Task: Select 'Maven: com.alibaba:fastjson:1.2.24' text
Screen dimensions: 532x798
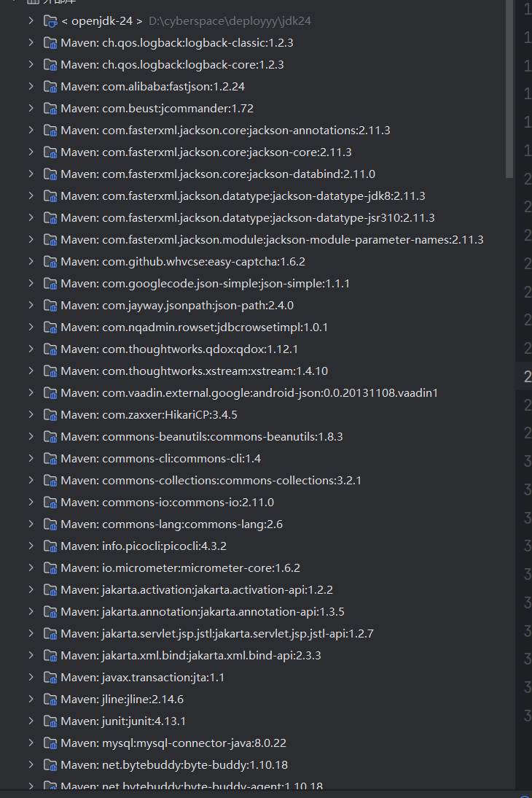Action: click(x=152, y=87)
